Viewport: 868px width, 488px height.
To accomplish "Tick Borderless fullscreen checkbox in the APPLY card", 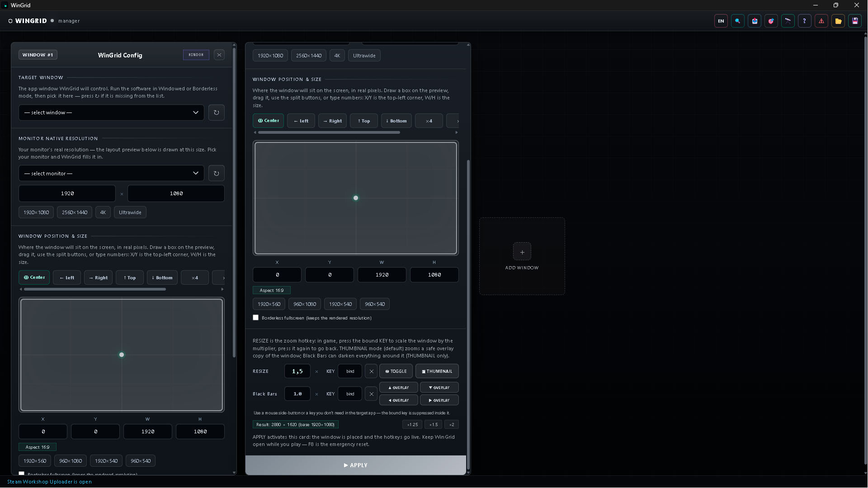I will pyautogui.click(x=256, y=318).
